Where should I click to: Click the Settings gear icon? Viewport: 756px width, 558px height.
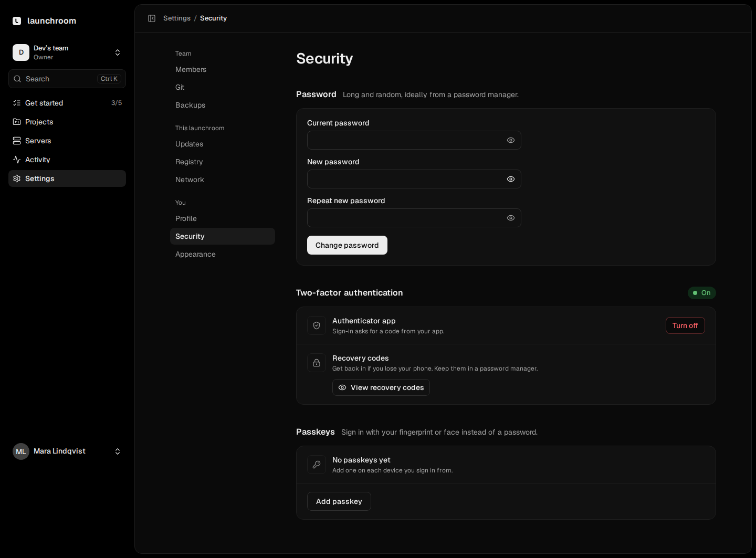(x=17, y=178)
